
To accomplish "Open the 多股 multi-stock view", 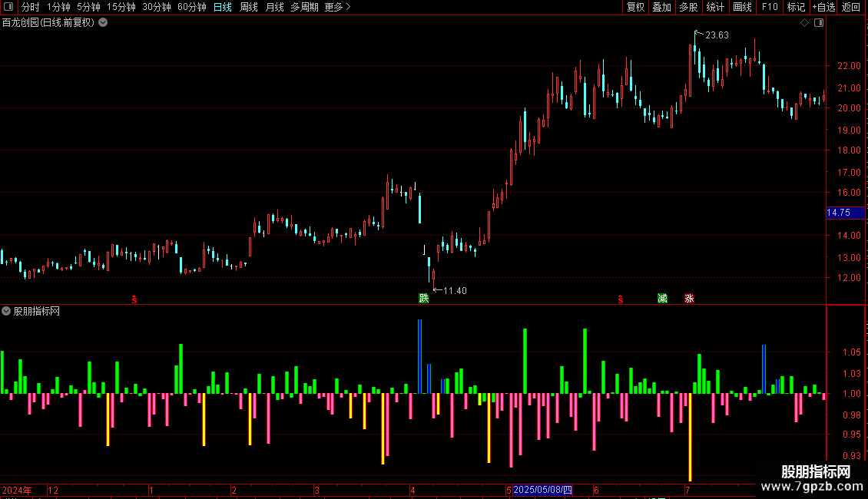I will pyautogui.click(x=688, y=7).
